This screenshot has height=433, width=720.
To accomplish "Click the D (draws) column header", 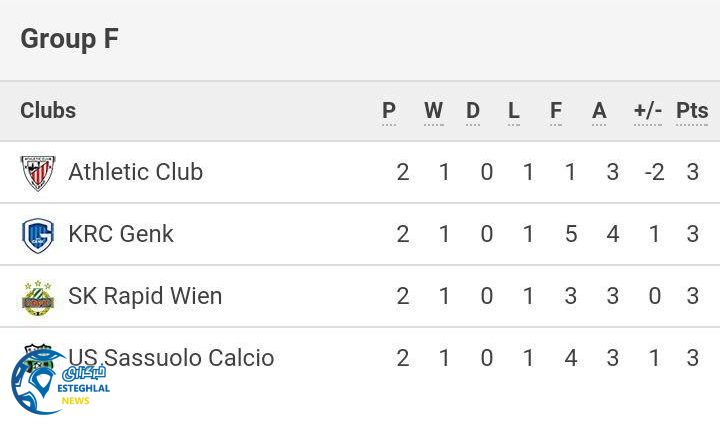I will (x=473, y=111).
